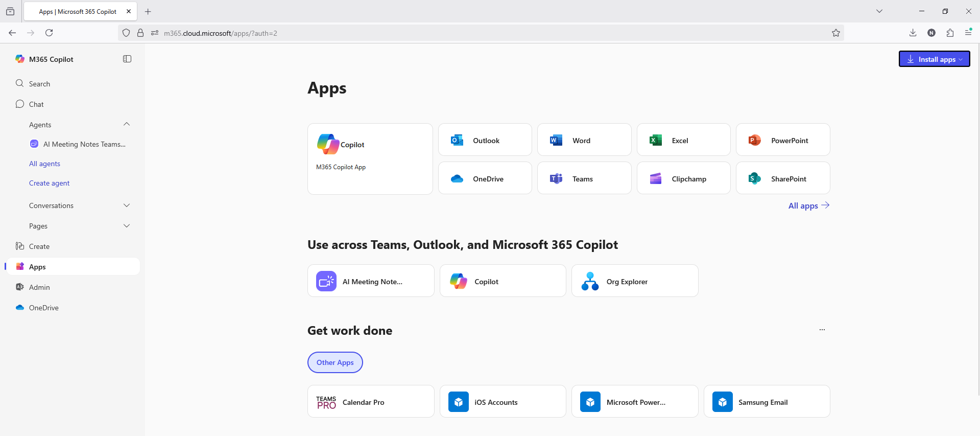
Task: Open the browser account profile icon
Action: pyautogui.click(x=931, y=33)
